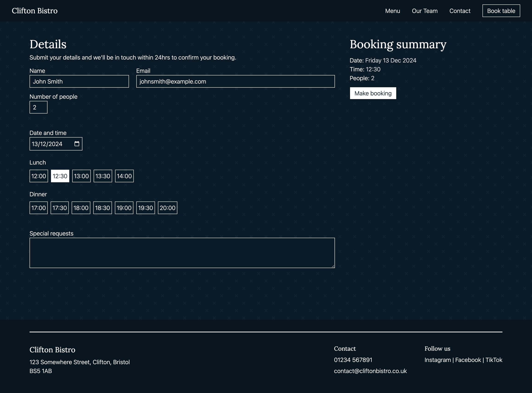
Task: Click the Email input field
Action: pyautogui.click(x=236, y=81)
